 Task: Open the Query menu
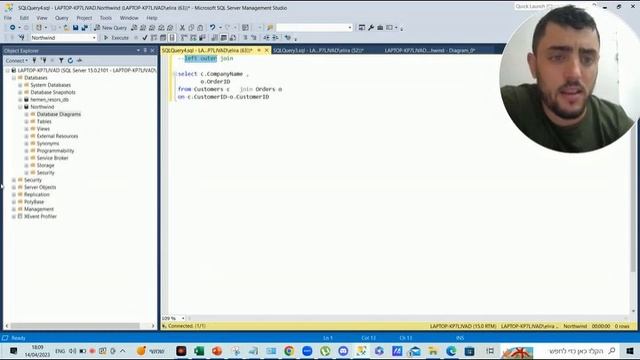point(62,18)
